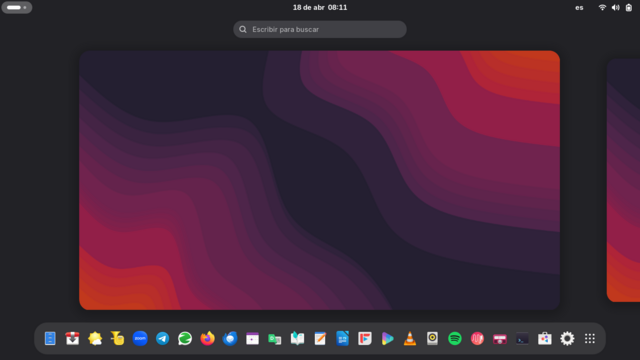Image resolution: width=640 pixels, height=360 pixels.
Task: Launch the text editor notepad icon
Action: (x=320, y=338)
